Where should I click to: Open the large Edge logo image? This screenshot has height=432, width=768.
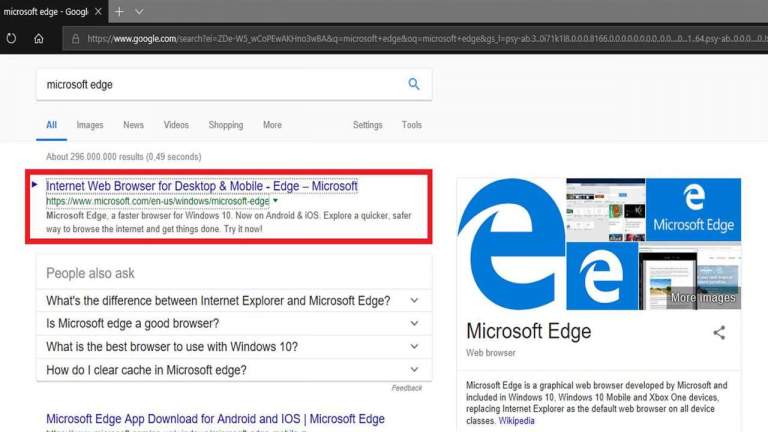tap(511, 244)
